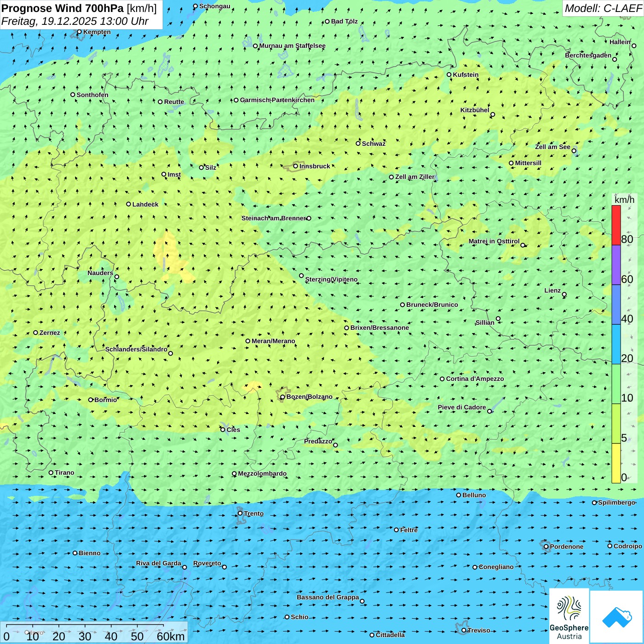Viewport: 644px width, 644px height.
Task: Select the Rovereto city label
Action: click(x=207, y=563)
